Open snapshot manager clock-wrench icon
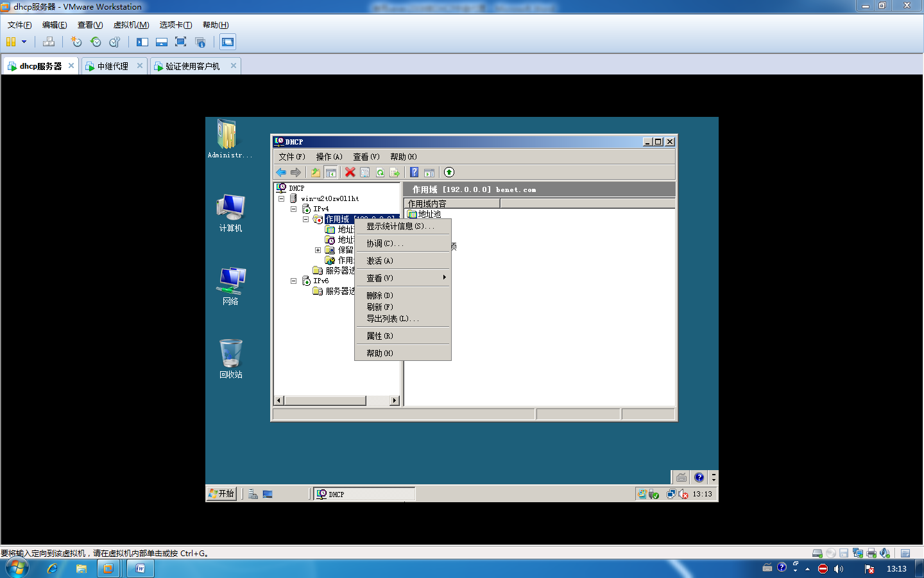Image resolution: width=924 pixels, height=578 pixels. [x=115, y=42]
